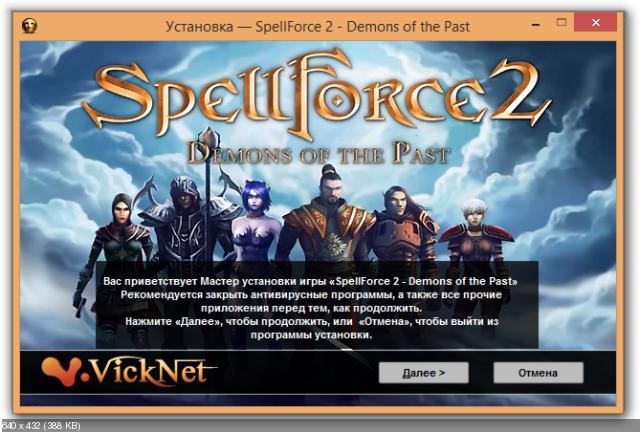This screenshot has height=432, width=640.
Task: Click the installer mask icon in title bar
Action: point(29,26)
